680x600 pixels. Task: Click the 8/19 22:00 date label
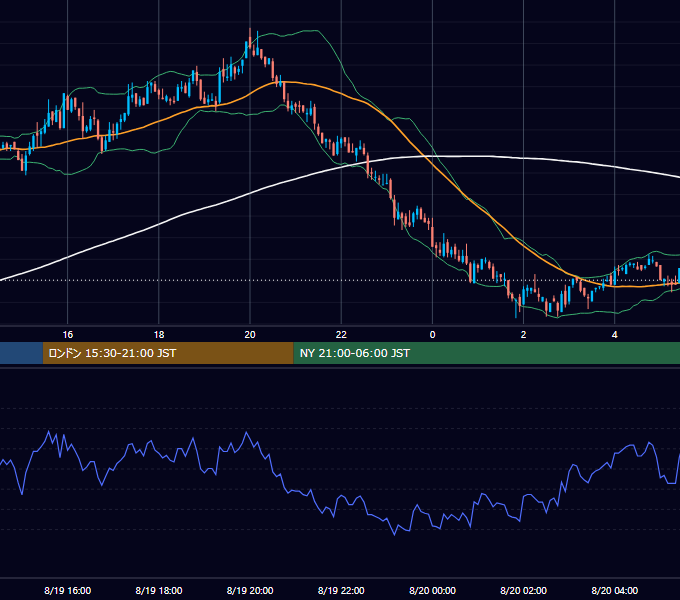(x=341, y=590)
